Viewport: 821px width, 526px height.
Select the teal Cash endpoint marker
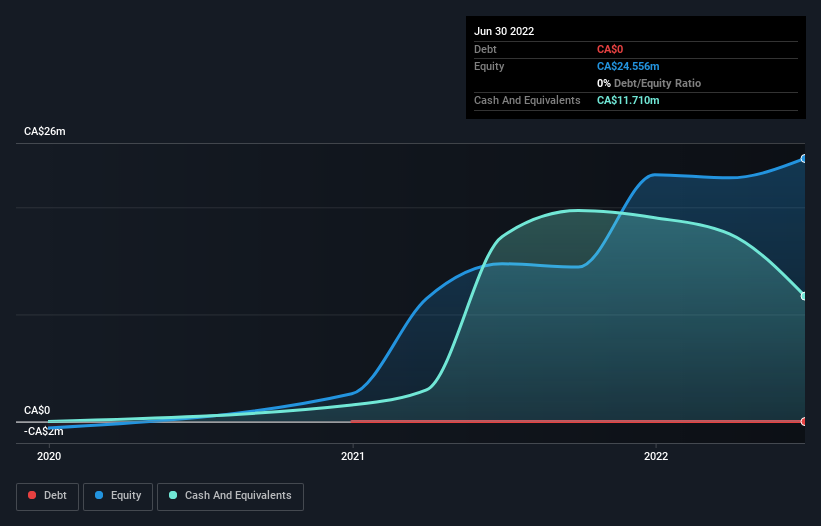804,296
